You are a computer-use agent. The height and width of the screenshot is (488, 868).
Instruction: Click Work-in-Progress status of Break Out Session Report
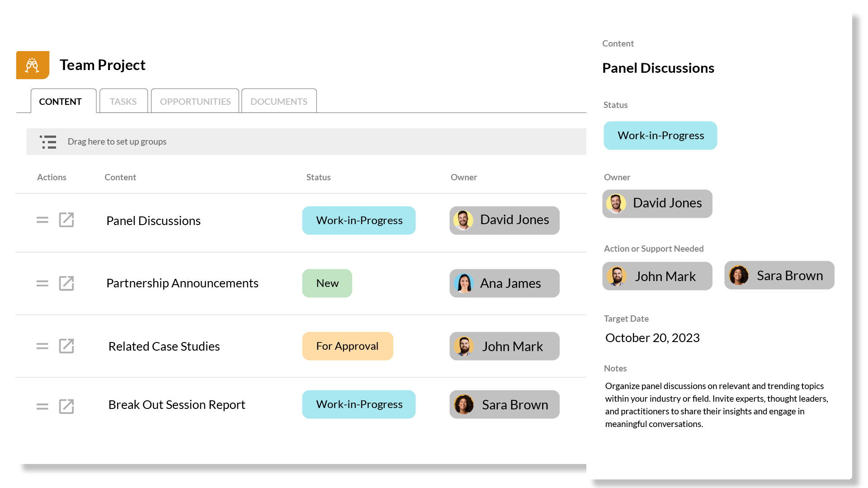[x=359, y=404]
